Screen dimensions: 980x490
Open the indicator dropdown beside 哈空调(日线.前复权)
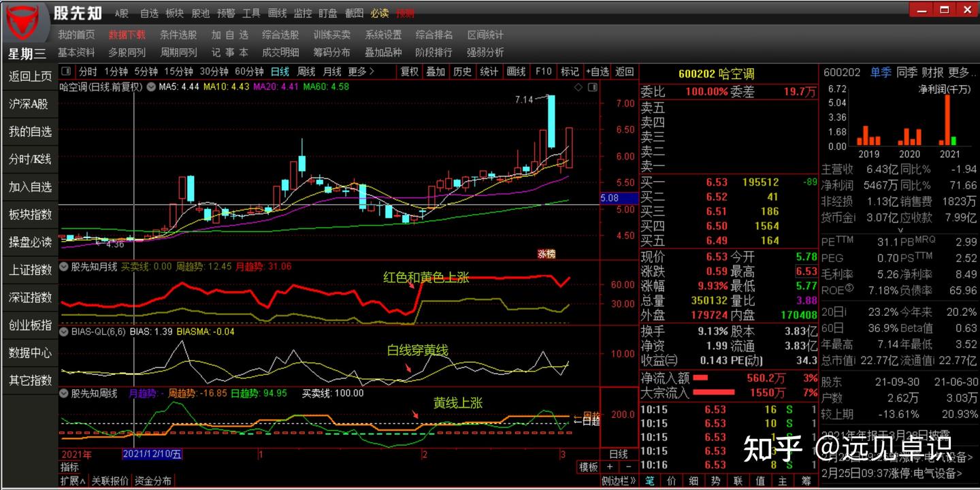click(151, 87)
